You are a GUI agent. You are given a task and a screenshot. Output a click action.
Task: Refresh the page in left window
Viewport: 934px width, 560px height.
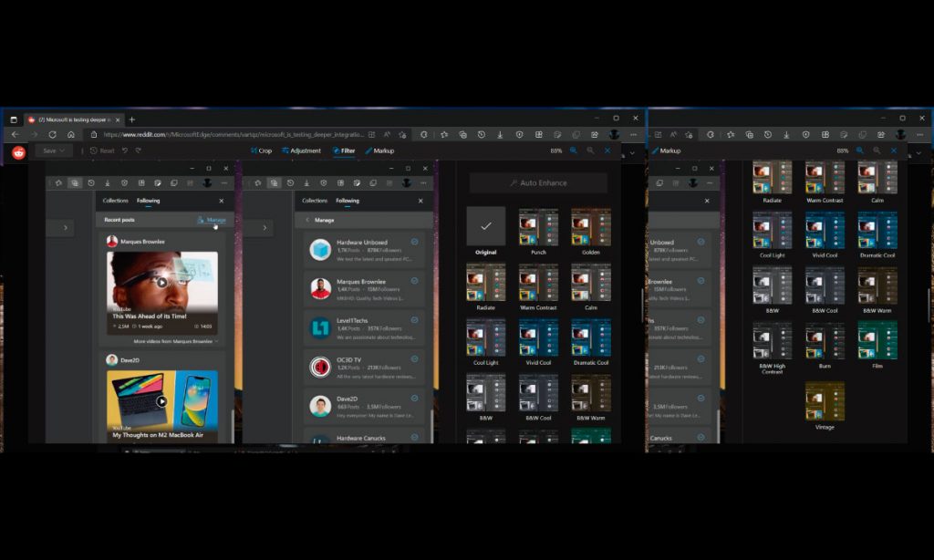pyautogui.click(x=52, y=135)
